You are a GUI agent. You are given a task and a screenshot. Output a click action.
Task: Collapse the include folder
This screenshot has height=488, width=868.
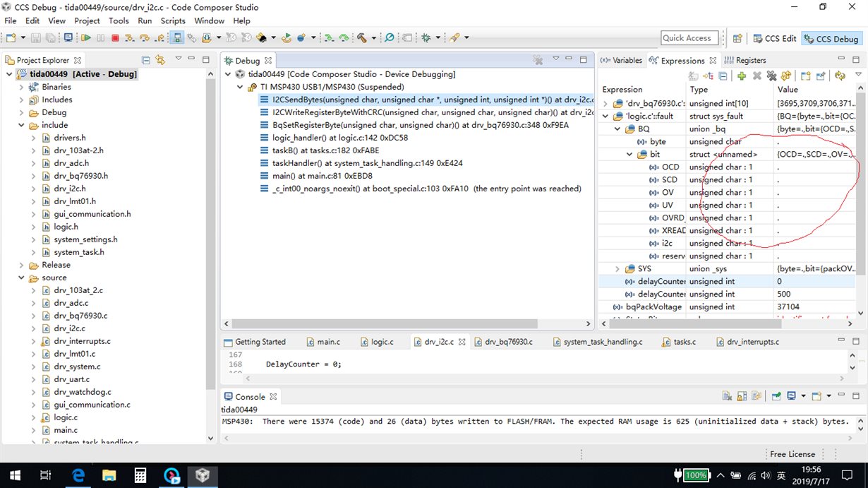[x=21, y=125]
